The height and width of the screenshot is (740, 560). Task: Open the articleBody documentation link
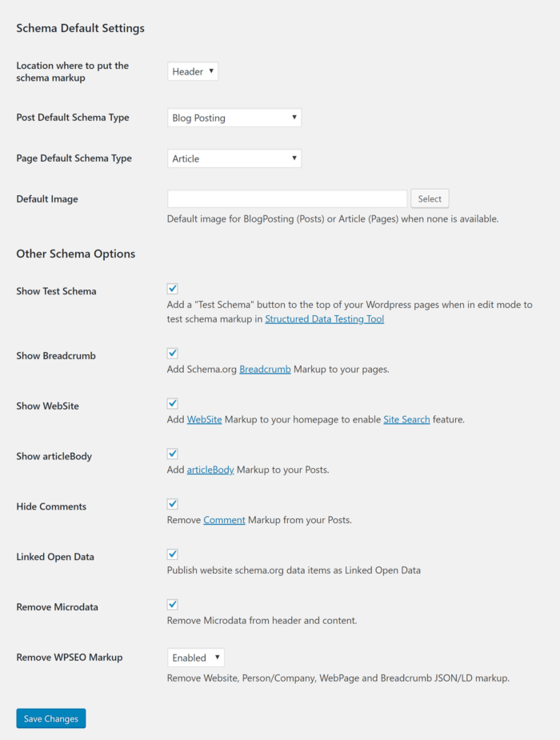pos(210,470)
